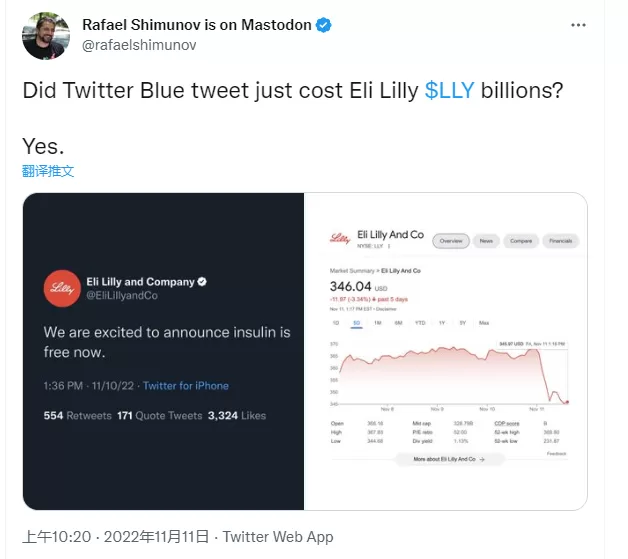Viewport: 628px width, 559px height.
Task: Open the $LLY cashtag link
Action: (x=449, y=90)
